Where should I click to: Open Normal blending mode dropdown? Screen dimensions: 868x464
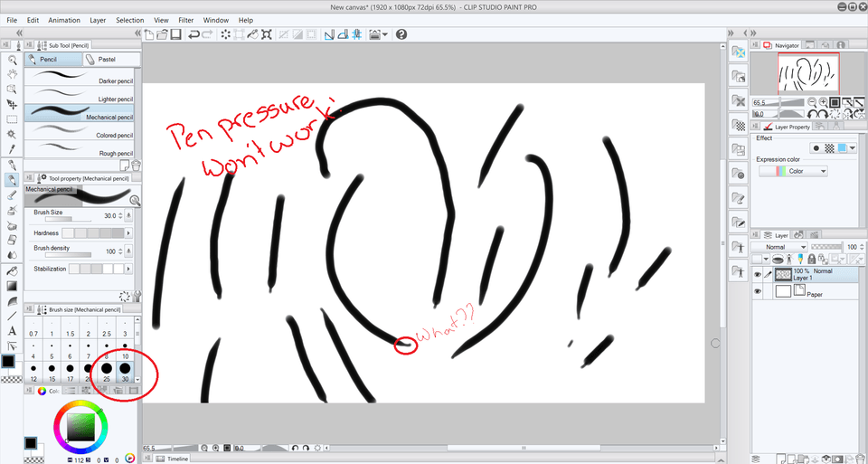tap(780, 246)
